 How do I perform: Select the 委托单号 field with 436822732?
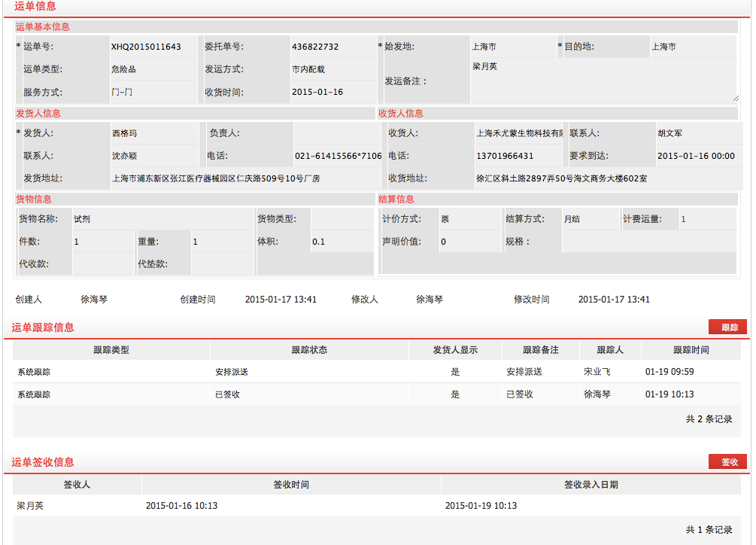[332, 47]
